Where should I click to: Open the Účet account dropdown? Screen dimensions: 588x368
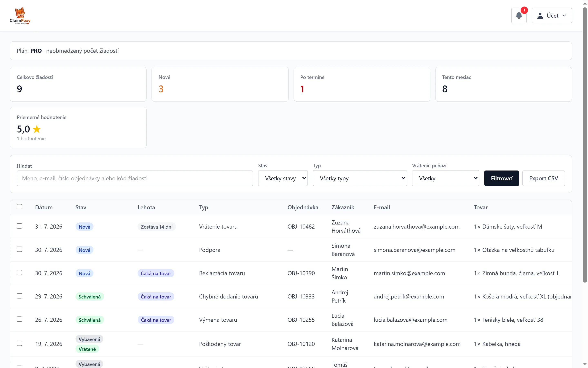pyautogui.click(x=551, y=16)
